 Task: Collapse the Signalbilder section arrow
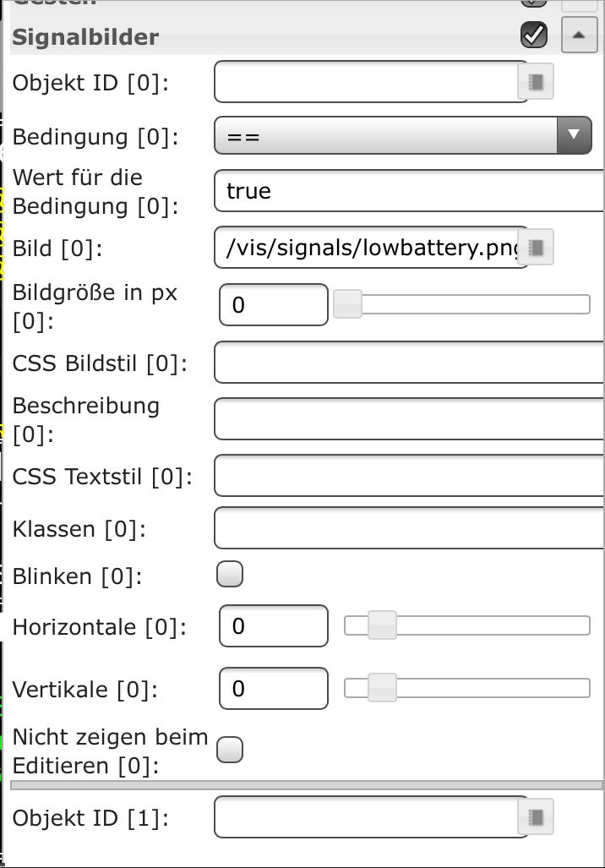point(579,35)
